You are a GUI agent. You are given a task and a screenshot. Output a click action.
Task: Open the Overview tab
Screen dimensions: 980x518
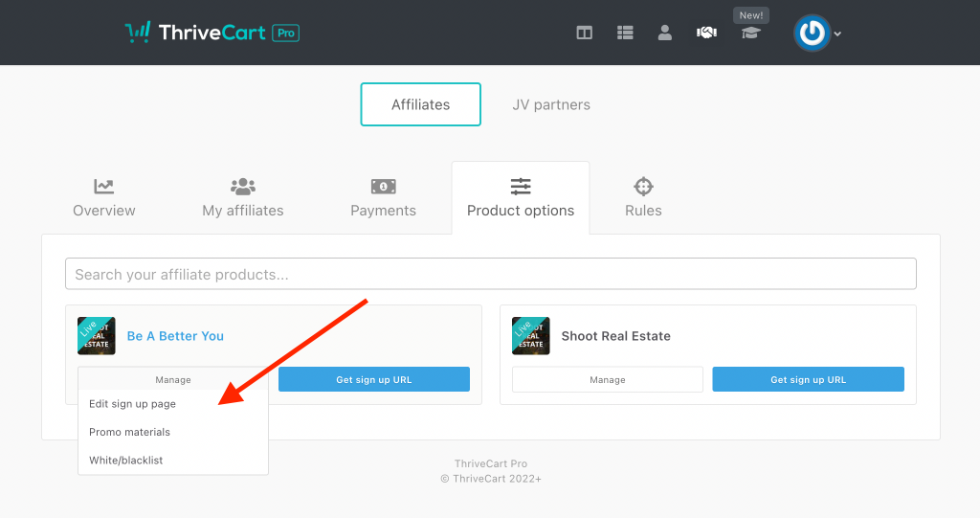click(103, 197)
